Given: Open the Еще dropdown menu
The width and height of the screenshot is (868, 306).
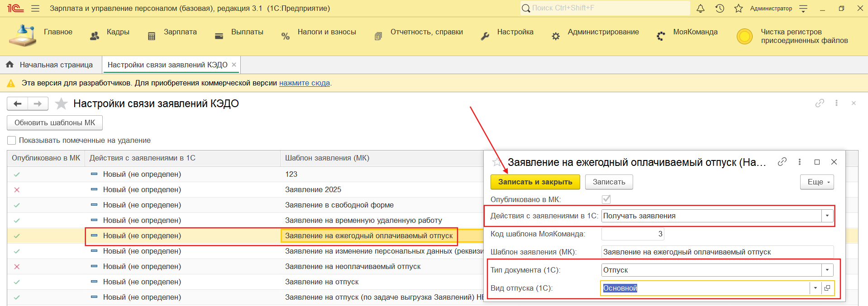Looking at the screenshot, I should click(x=817, y=182).
